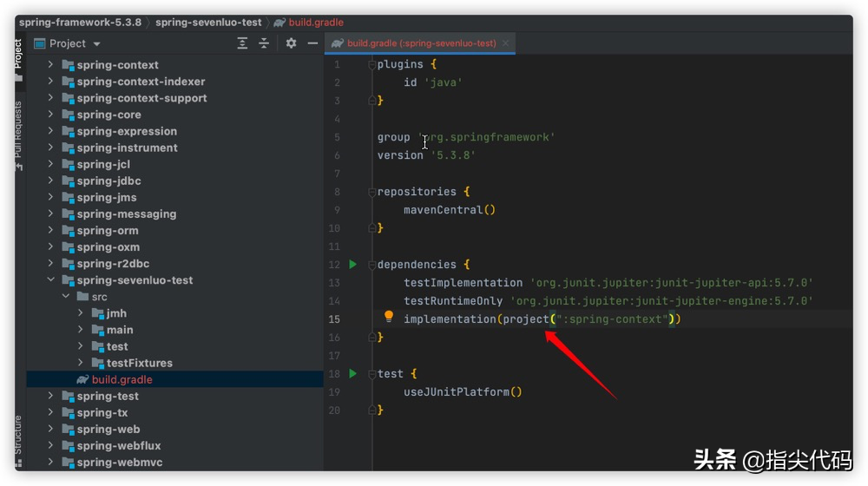Click the Expand All icon in Project panel
This screenshot has width=868, height=486.
(x=242, y=43)
